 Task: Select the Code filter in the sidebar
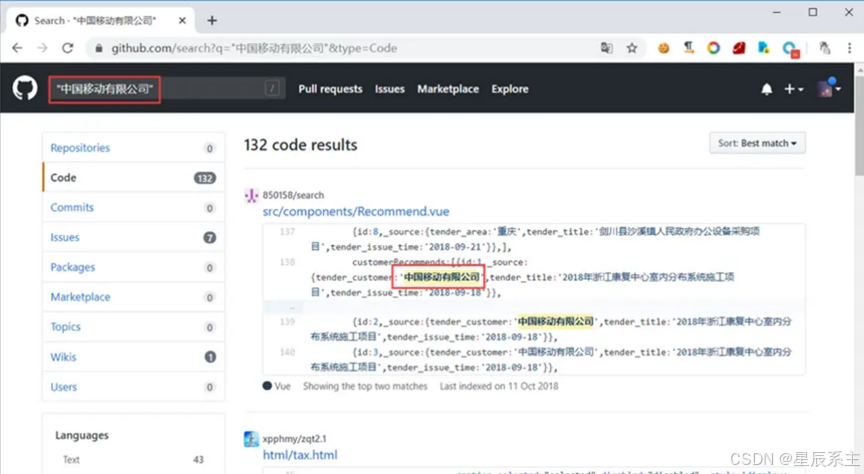(133, 177)
